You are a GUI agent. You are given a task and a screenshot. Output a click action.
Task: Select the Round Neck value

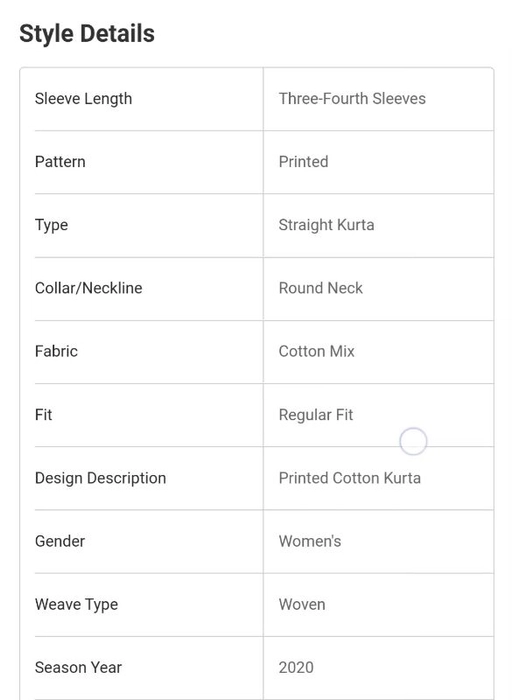point(321,288)
